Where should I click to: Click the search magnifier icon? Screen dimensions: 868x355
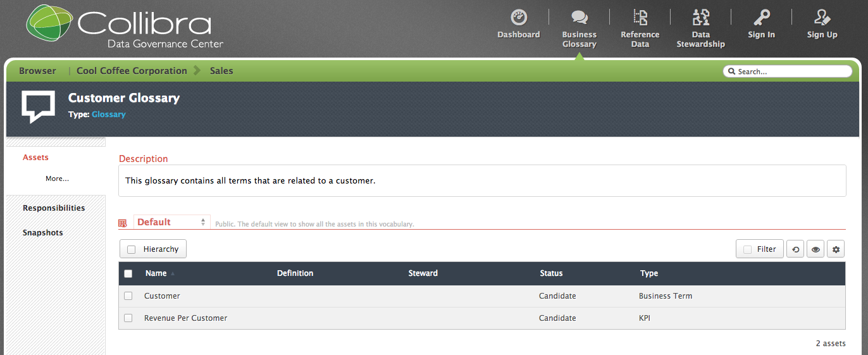point(731,72)
